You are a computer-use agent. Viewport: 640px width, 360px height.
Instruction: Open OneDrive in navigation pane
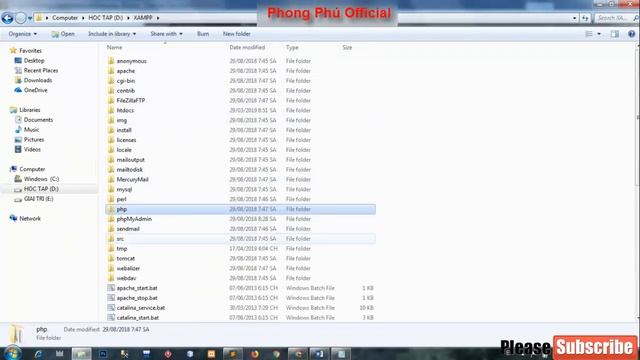tap(36, 90)
